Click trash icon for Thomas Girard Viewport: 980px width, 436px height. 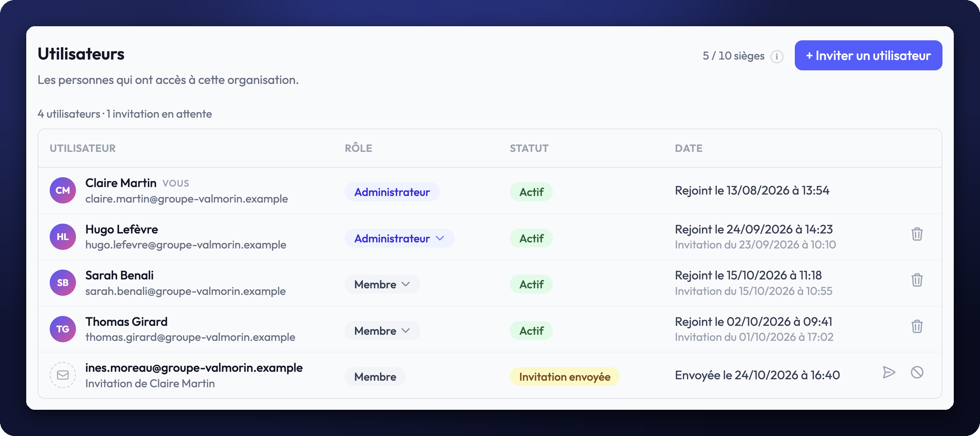click(917, 326)
